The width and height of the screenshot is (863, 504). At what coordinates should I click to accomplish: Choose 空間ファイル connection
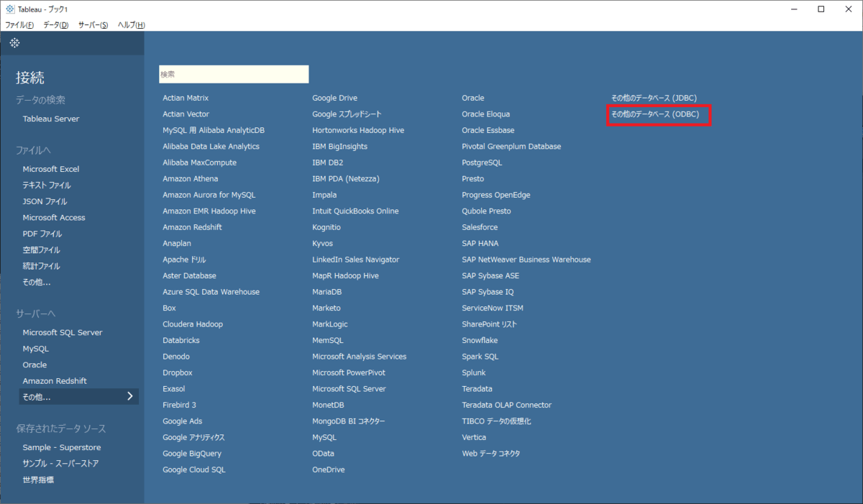(x=41, y=250)
